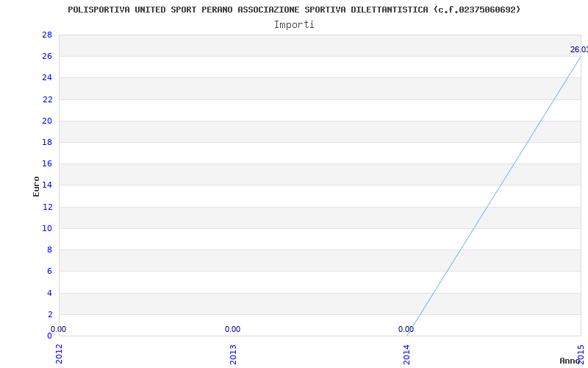Image resolution: width=588 pixels, height=368 pixels.
Task: Click the 10 y-axis tick label
Action: click(47, 228)
